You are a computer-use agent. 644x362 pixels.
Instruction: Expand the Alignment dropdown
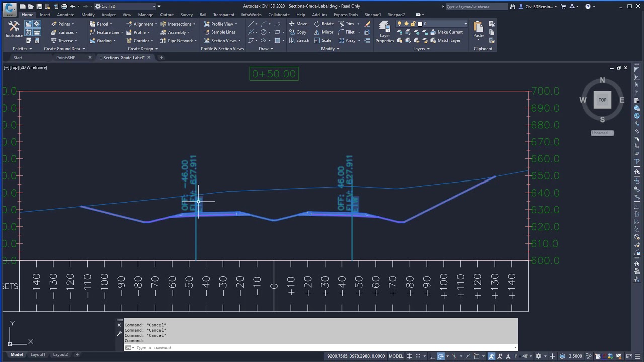(x=156, y=24)
